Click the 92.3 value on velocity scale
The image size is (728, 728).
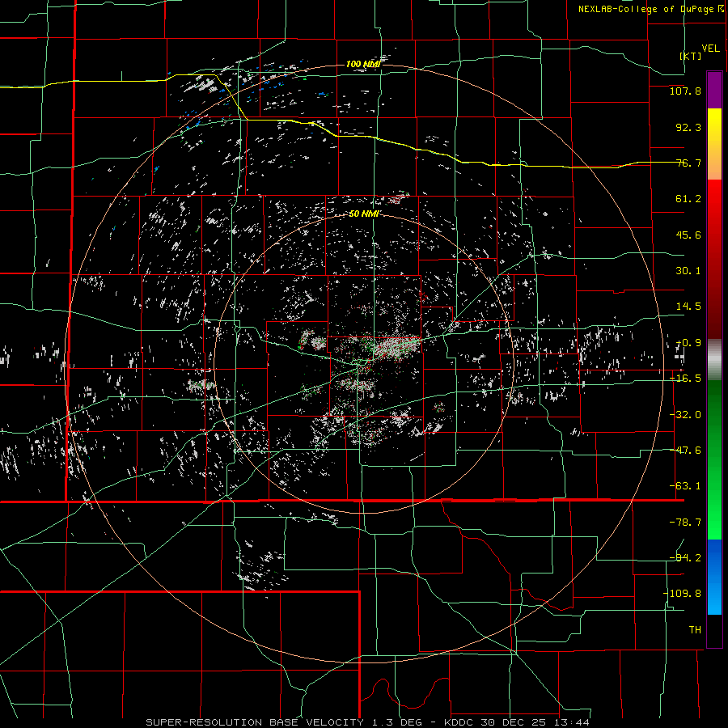click(688, 127)
